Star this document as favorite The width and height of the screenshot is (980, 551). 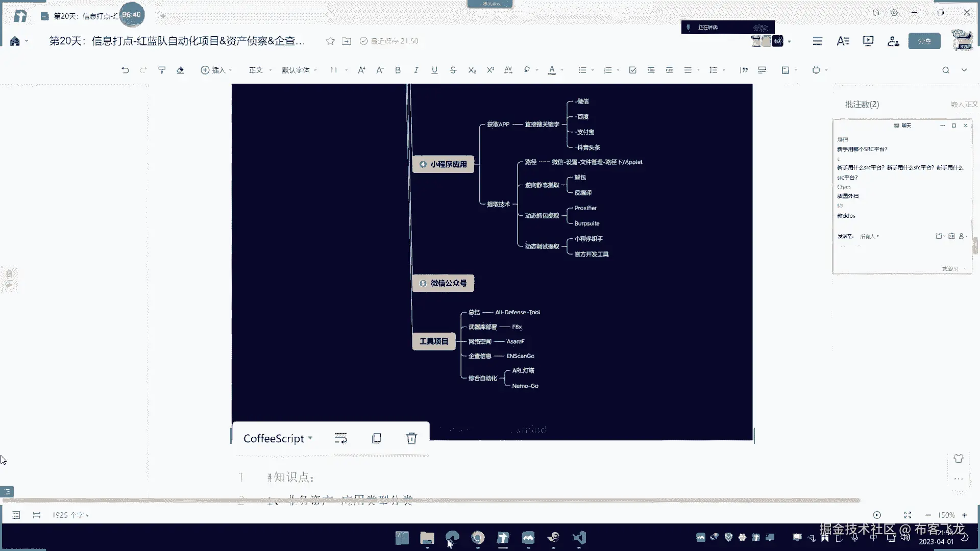330,41
